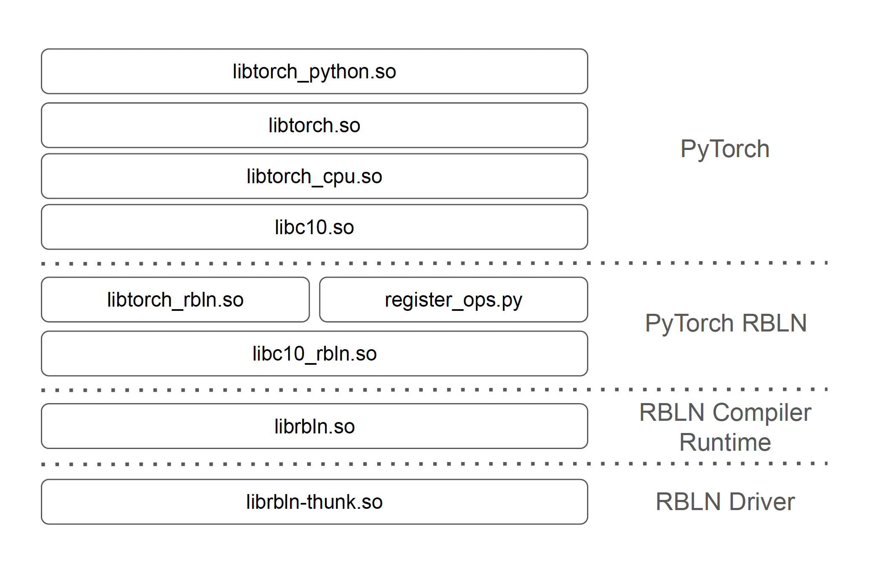Select the librbln.so box
874x588 pixels.
click(314, 426)
